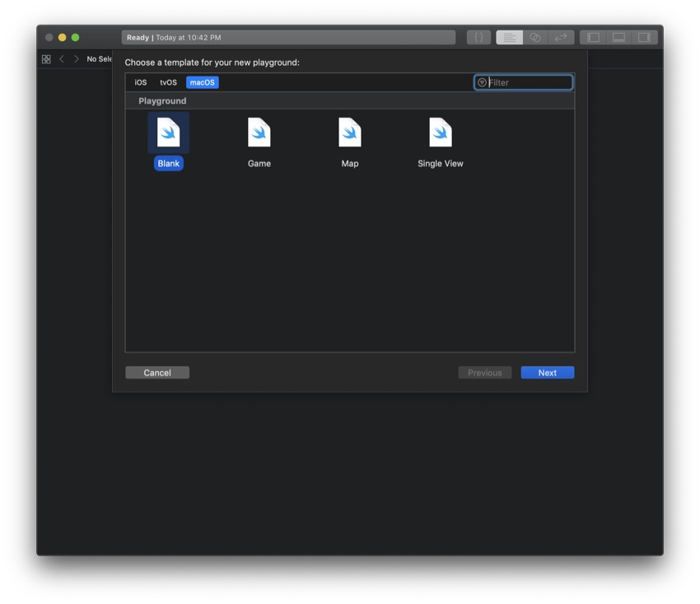Click the code snippet library braces icon
The width and height of the screenshot is (700, 604).
(x=478, y=38)
